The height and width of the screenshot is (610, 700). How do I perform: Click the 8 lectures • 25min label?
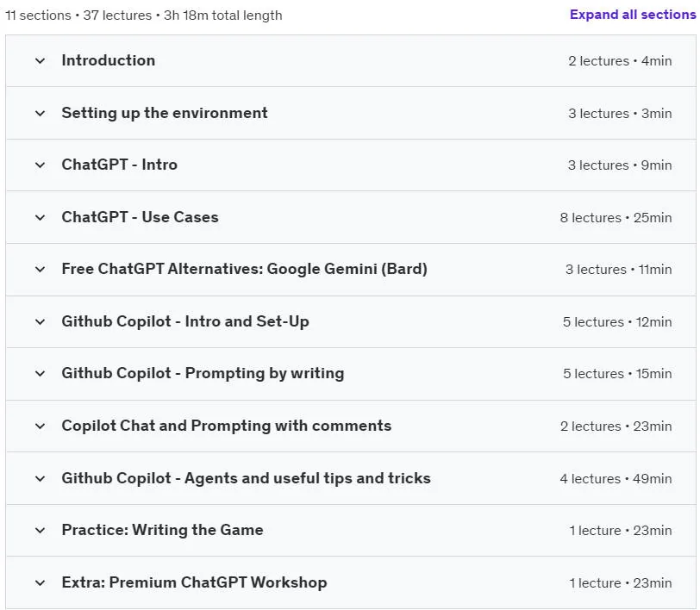616,218
